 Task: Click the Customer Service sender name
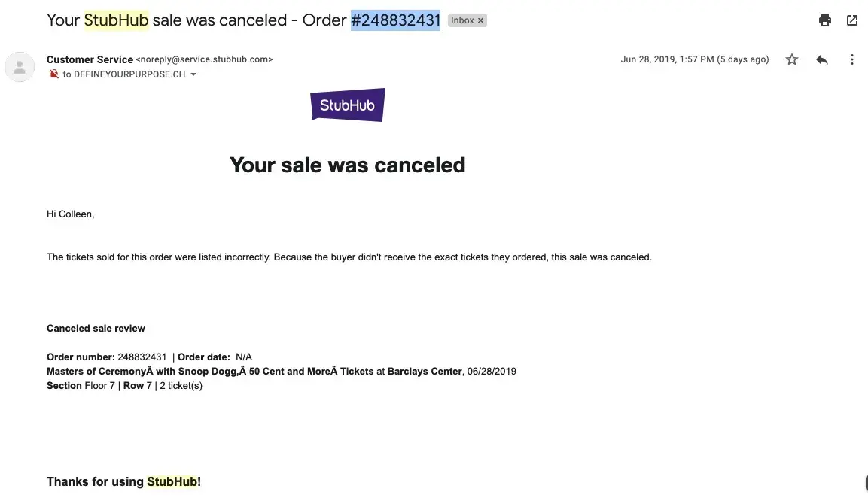pyautogui.click(x=90, y=59)
